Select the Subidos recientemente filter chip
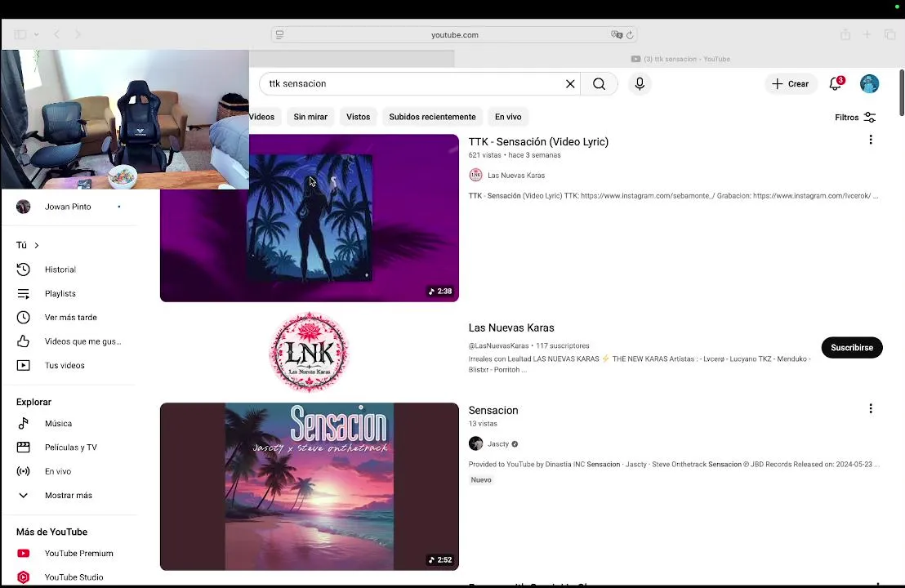Screen dimensions: 905x588 [432, 117]
